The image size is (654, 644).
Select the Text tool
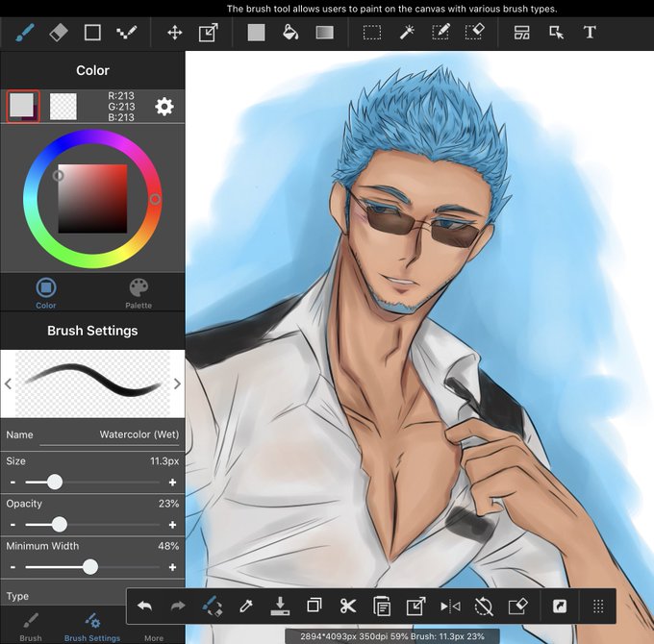(590, 33)
